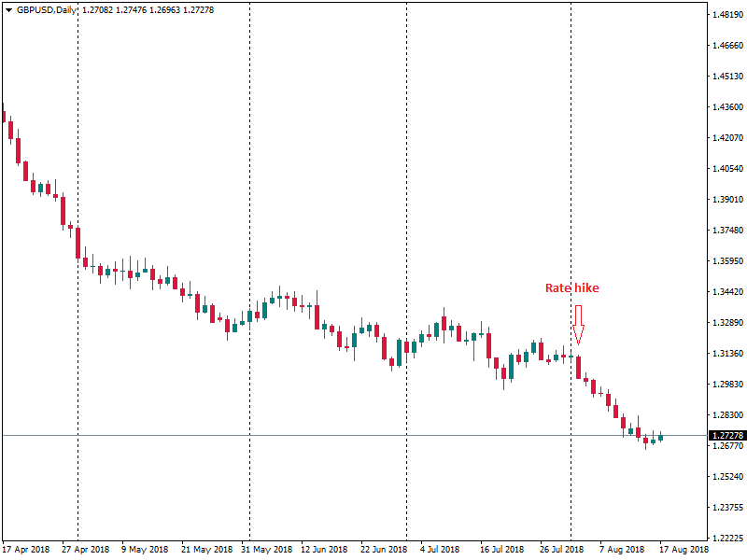This screenshot has width=747, height=560.
Task: Select the last green candle on the chart
Action: tap(660, 437)
